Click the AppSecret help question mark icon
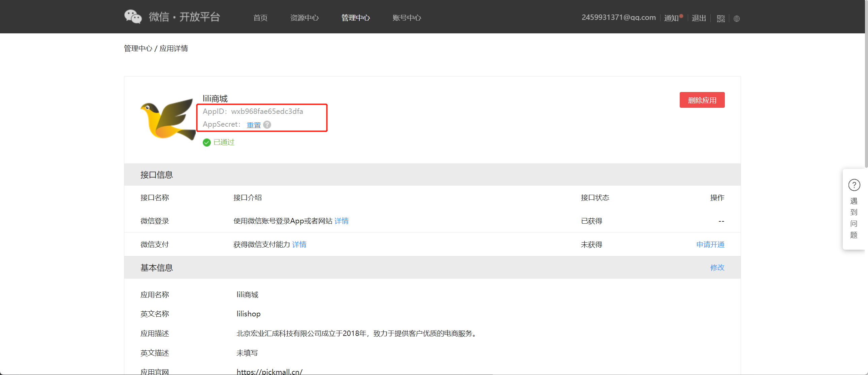The width and height of the screenshot is (868, 375). click(267, 125)
